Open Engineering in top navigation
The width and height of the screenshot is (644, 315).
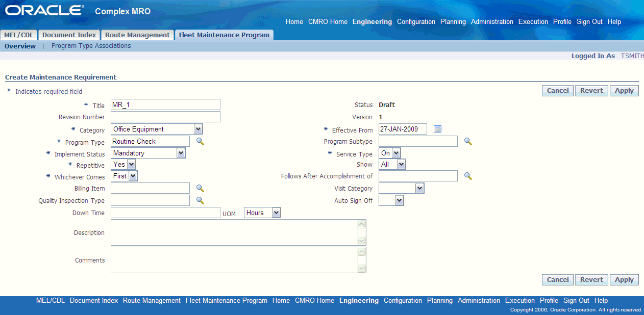pyautogui.click(x=372, y=22)
